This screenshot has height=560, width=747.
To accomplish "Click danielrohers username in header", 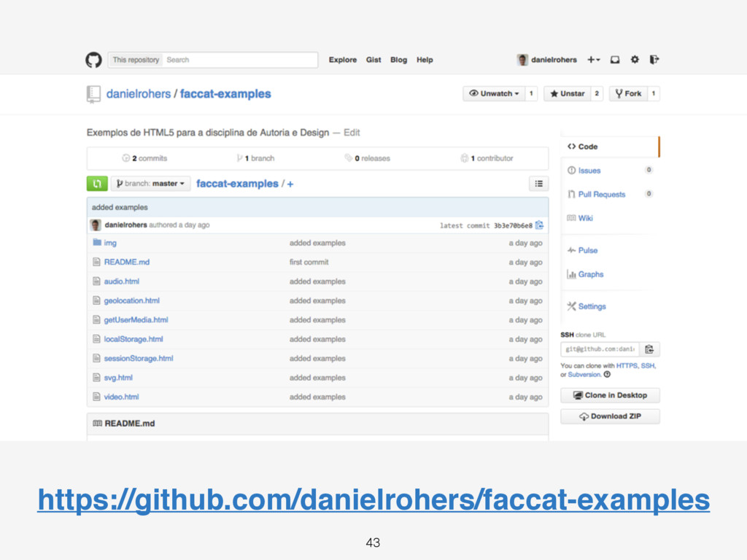I will point(554,60).
